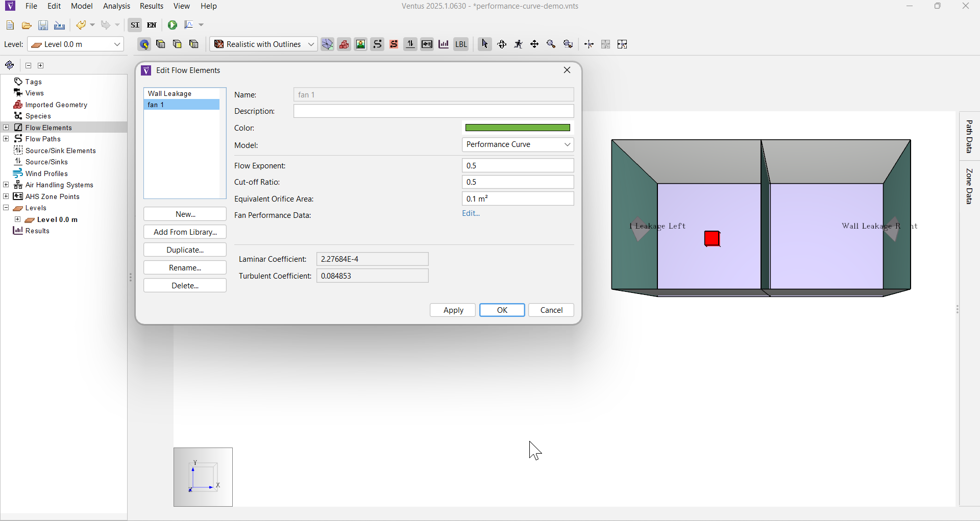This screenshot has width=980, height=521.
Task: Toggle SI units mode
Action: [x=135, y=25]
